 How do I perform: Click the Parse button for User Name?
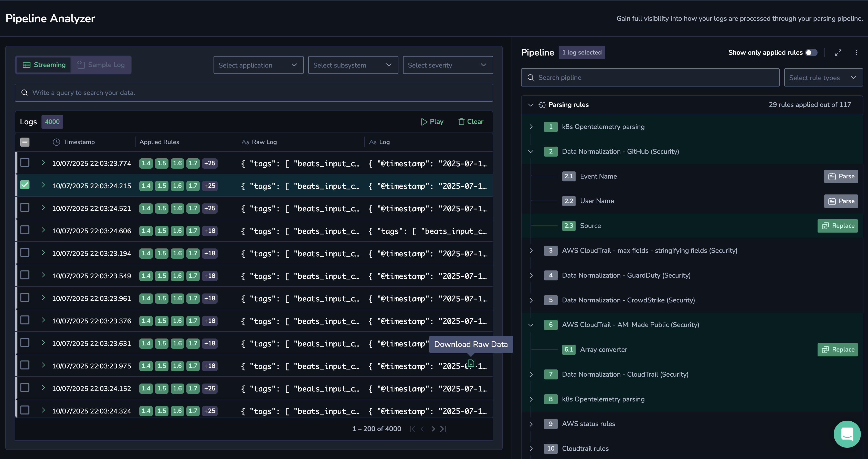(841, 201)
